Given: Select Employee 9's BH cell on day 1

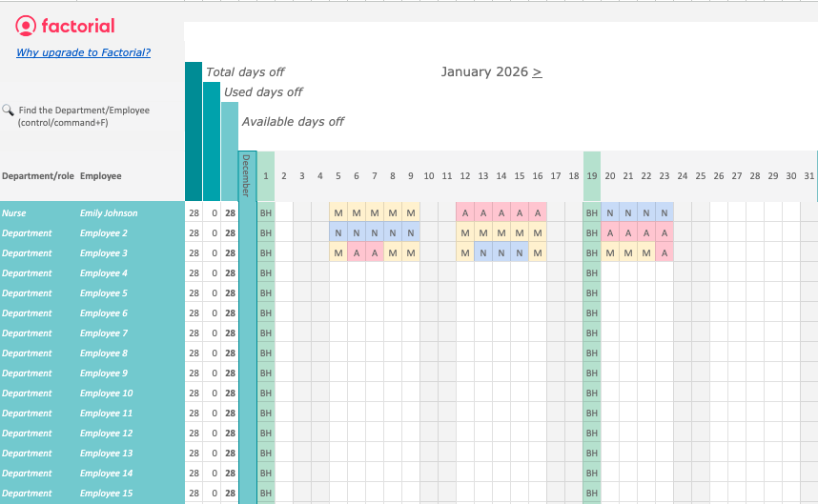Looking at the screenshot, I should pos(266,373).
